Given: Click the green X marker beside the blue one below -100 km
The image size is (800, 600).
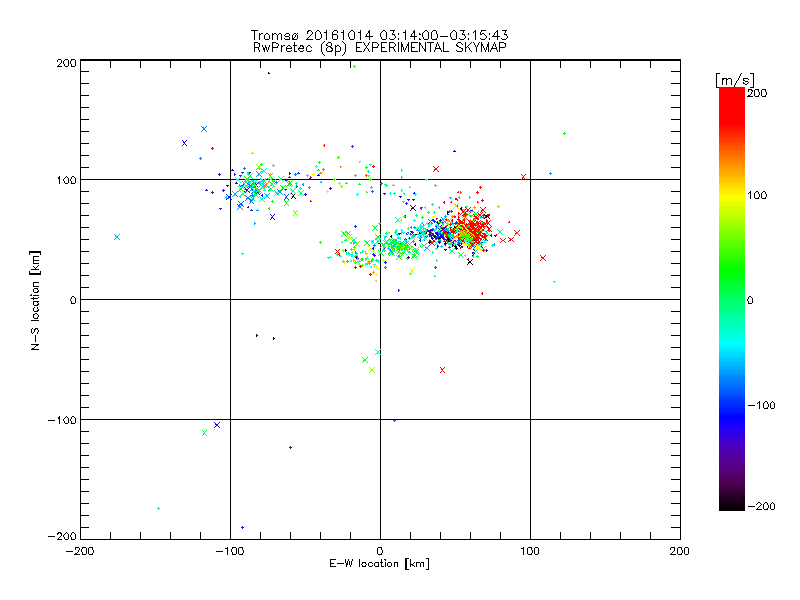Looking at the screenshot, I should coord(205,433).
